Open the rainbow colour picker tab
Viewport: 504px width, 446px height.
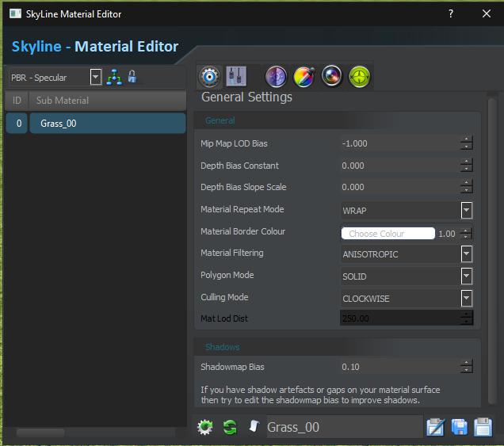304,77
